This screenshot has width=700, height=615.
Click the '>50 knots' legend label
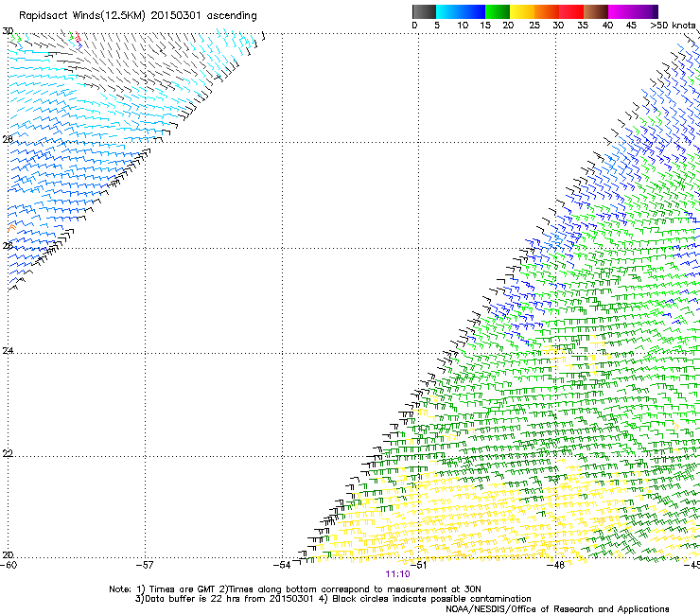[x=673, y=26]
